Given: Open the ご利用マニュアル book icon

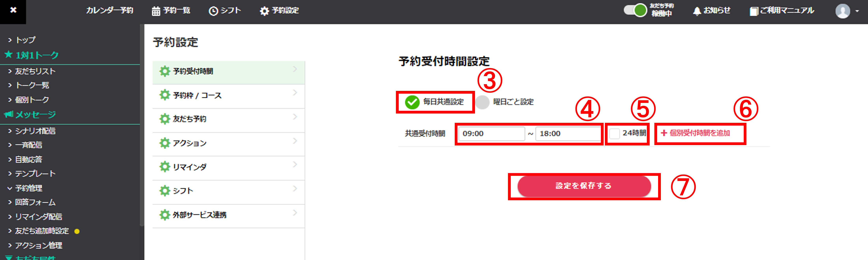Looking at the screenshot, I should click(753, 11).
